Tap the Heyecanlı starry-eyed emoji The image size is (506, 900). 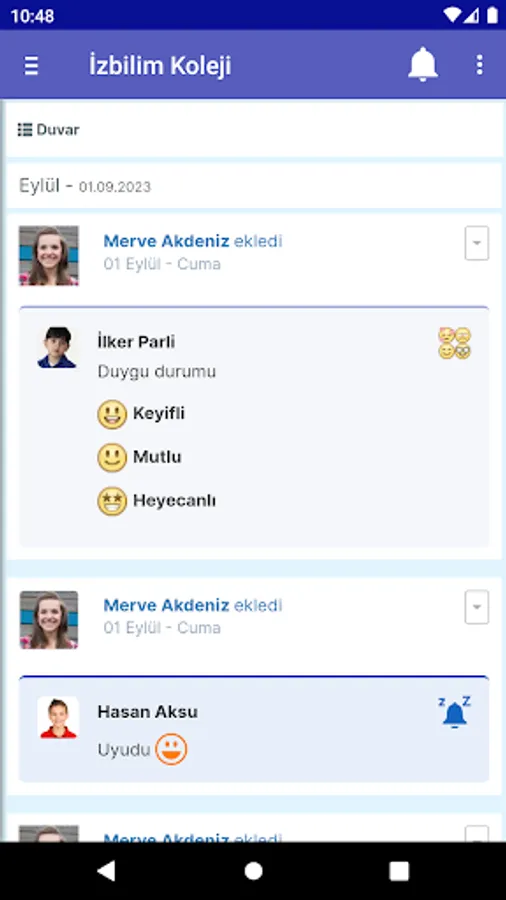pos(112,501)
